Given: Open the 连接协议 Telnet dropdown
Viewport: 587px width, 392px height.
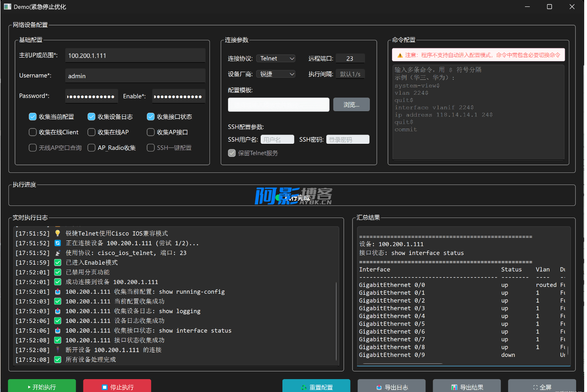Looking at the screenshot, I should [276, 58].
